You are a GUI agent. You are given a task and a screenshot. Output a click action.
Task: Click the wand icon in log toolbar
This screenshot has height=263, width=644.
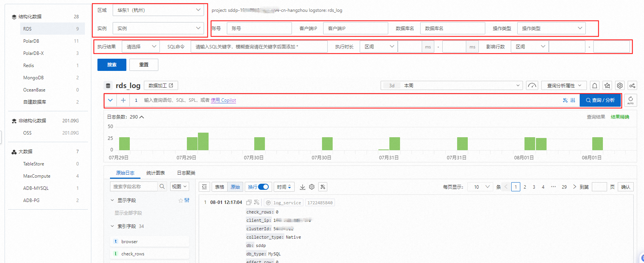tap(323, 187)
